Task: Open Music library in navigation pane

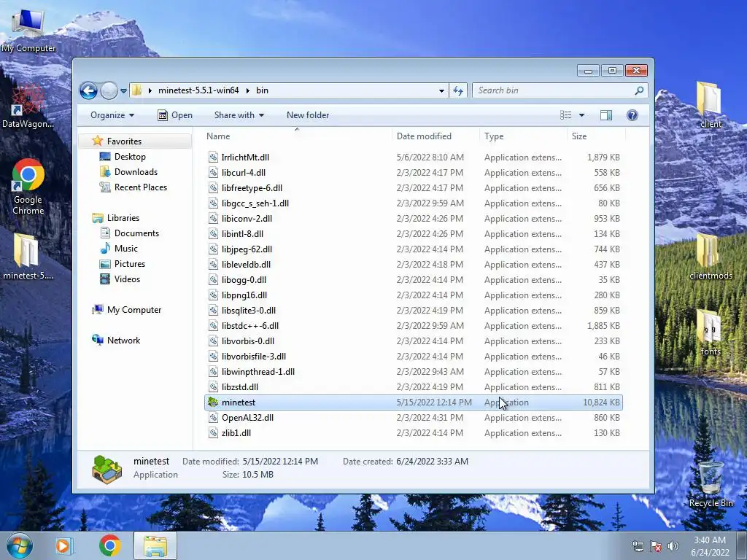Action: click(x=125, y=249)
